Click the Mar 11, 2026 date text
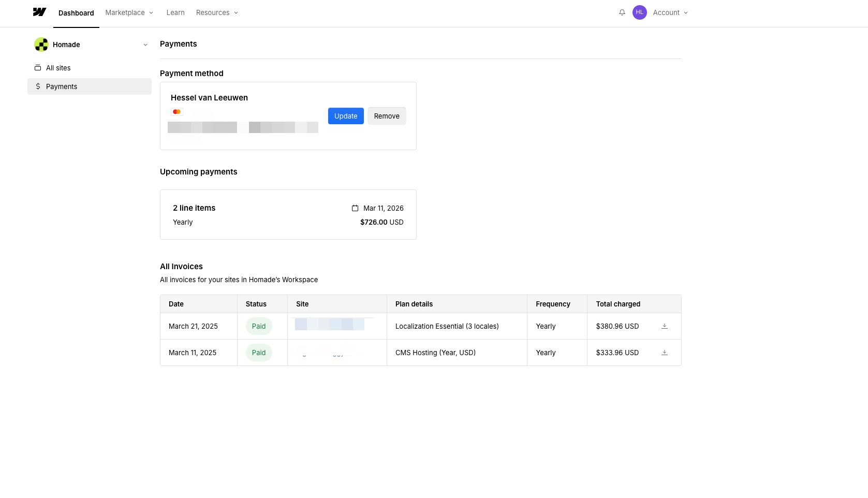Image resolution: width=868 pixels, height=498 pixels. click(384, 208)
